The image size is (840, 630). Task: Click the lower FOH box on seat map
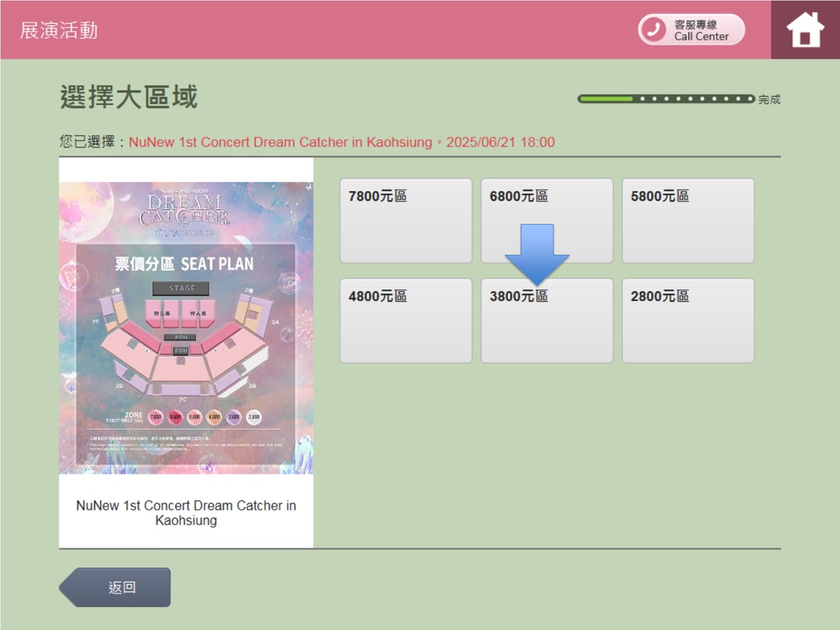181,351
